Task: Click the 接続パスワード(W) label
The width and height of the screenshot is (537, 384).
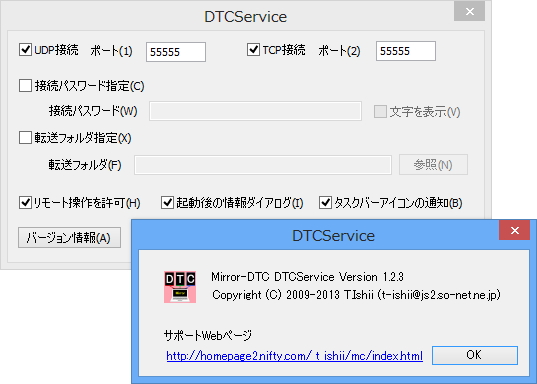Action: click(93, 111)
